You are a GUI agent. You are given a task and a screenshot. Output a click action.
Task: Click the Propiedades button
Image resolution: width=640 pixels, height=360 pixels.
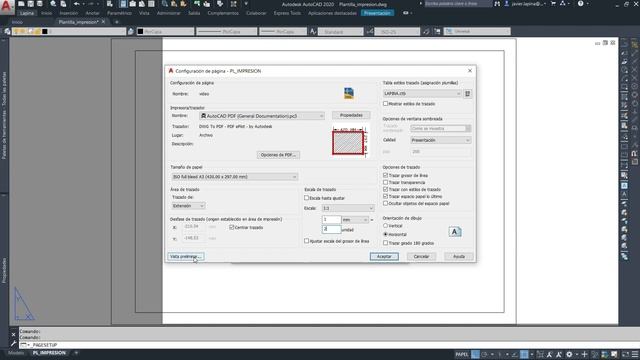[x=351, y=116]
